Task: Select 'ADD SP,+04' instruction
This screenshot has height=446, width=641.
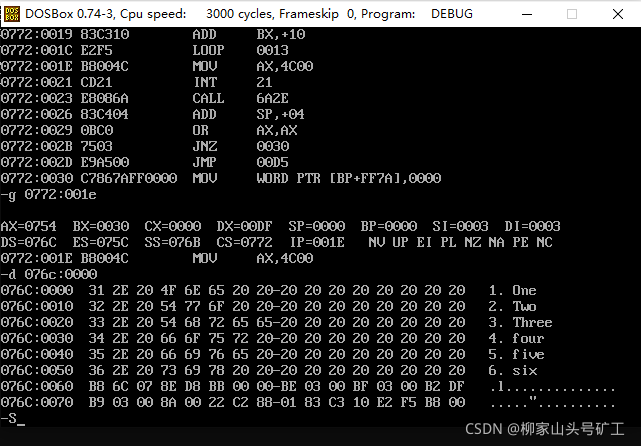Action: click(249, 114)
